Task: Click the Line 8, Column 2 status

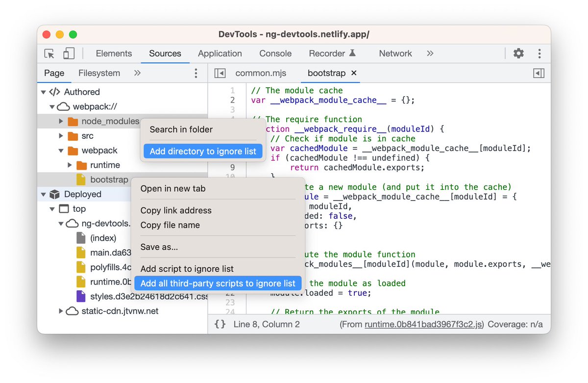Action: tap(267, 324)
